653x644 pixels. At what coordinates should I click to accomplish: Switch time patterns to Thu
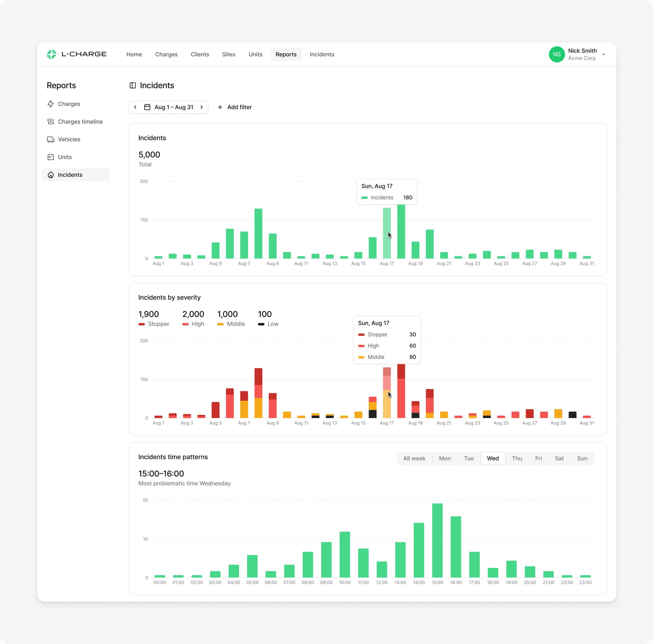pyautogui.click(x=516, y=458)
